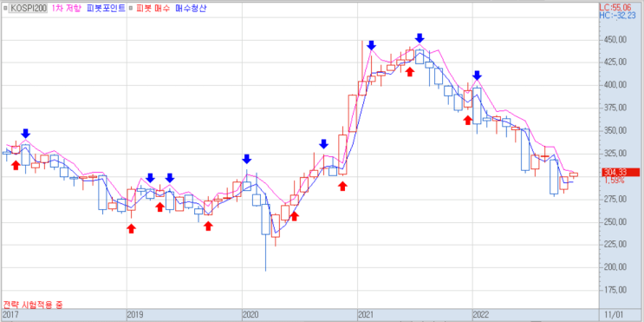644x322 pixels.
Task: Click the 250,00 price axis label
Action: click(615, 222)
